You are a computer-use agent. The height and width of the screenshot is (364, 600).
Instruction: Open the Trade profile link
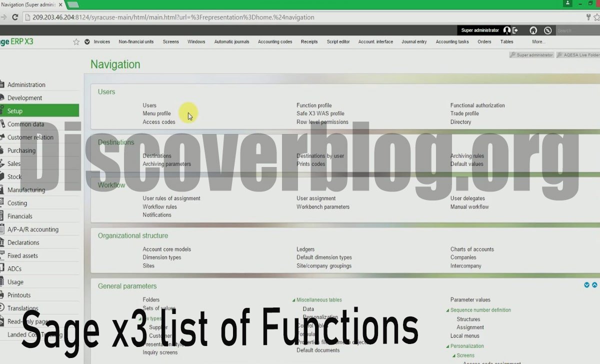pos(464,113)
